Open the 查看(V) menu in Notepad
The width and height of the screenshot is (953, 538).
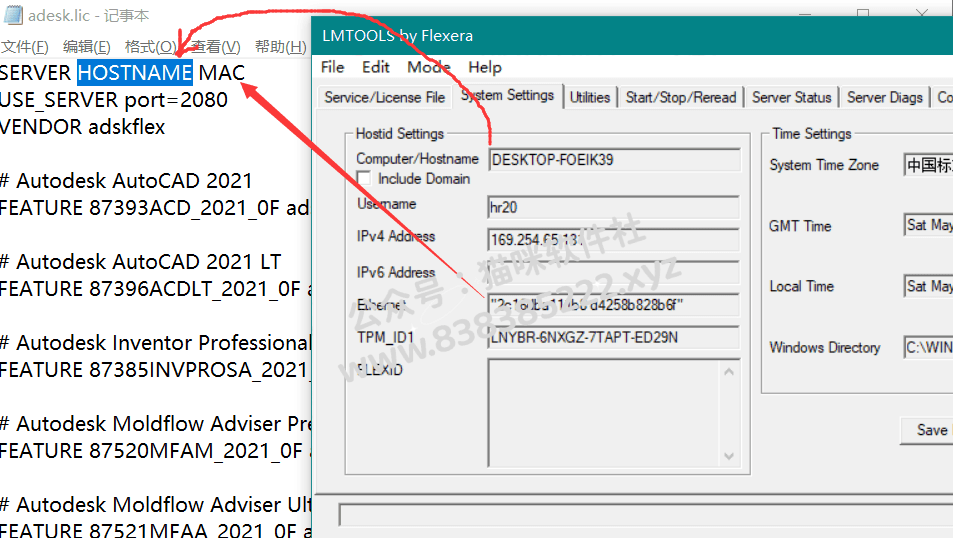(215, 47)
